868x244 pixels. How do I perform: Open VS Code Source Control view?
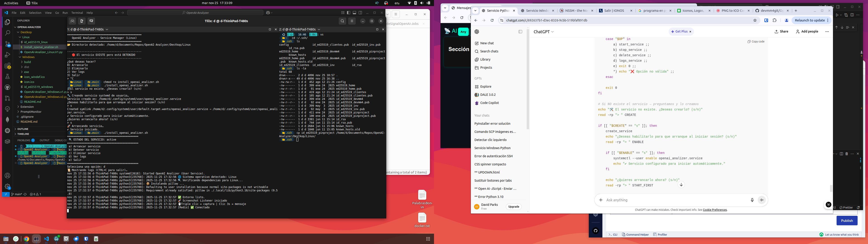[x=7, y=44]
